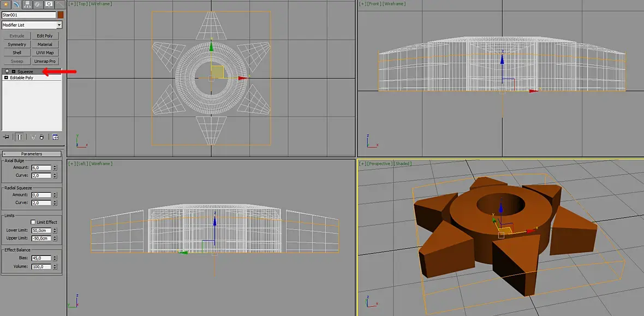The height and width of the screenshot is (316, 644).
Task: Click the Axial Bulge Curve spinner
Action: tap(55, 175)
